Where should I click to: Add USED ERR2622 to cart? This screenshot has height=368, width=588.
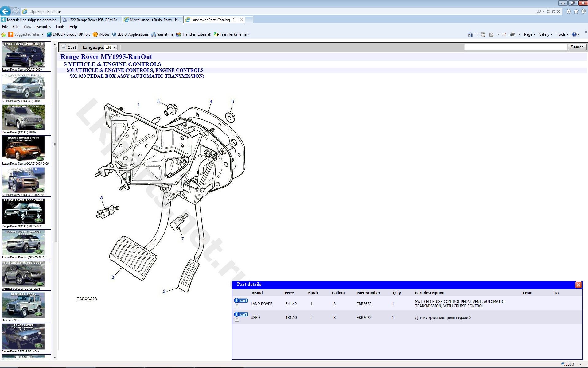pyautogui.click(x=241, y=314)
